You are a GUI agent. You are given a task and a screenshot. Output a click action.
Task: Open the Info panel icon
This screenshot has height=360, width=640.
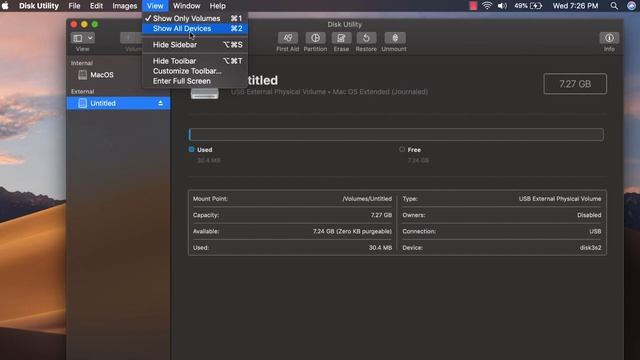click(609, 38)
